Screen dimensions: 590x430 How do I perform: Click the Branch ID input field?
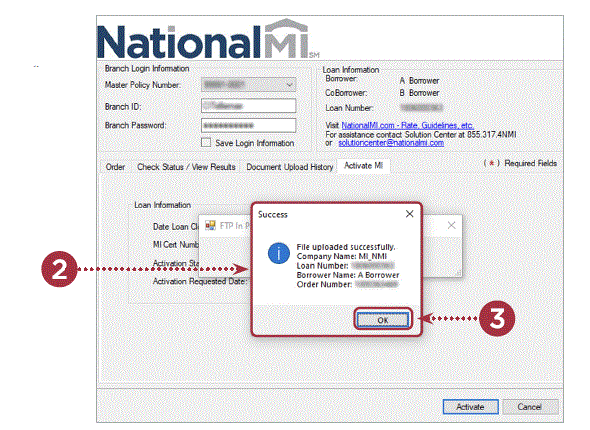click(249, 106)
